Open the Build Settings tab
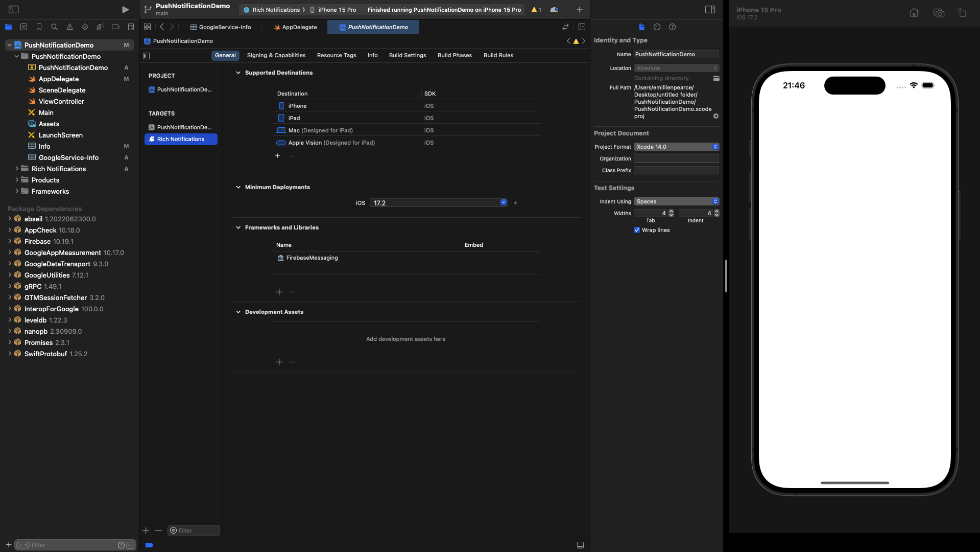This screenshot has height=552, width=980. pyautogui.click(x=407, y=56)
